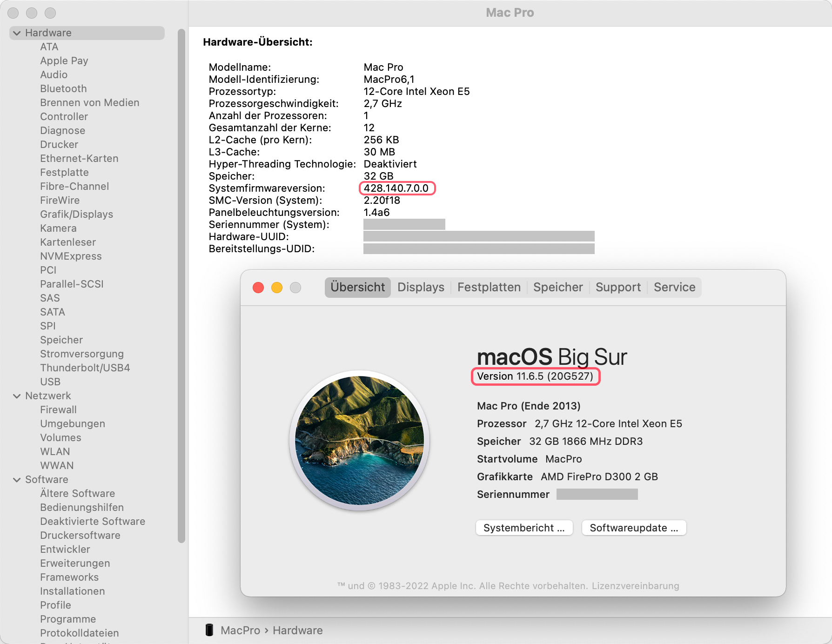Select USB in the sidebar
The image size is (832, 644).
(50, 382)
